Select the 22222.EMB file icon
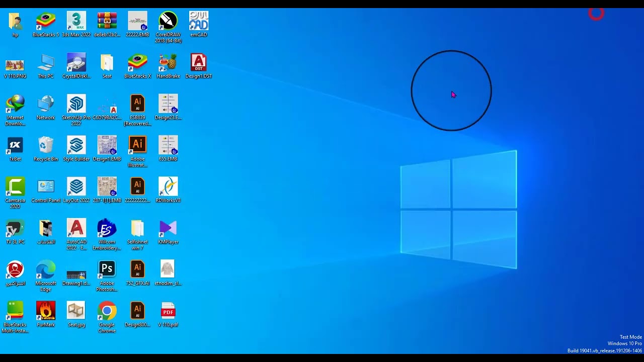Image resolution: width=644 pixels, height=362 pixels. tap(137, 21)
